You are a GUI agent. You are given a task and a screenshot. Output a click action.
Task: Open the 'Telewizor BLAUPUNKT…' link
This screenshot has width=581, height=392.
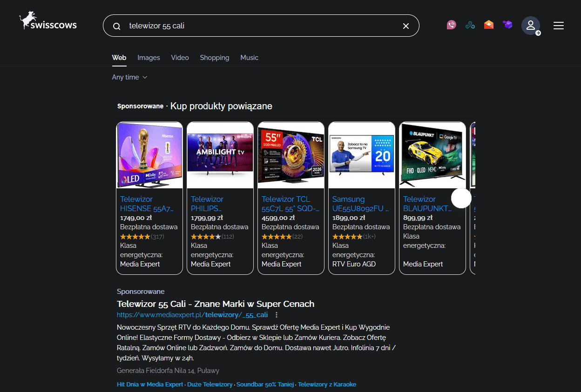427,204
